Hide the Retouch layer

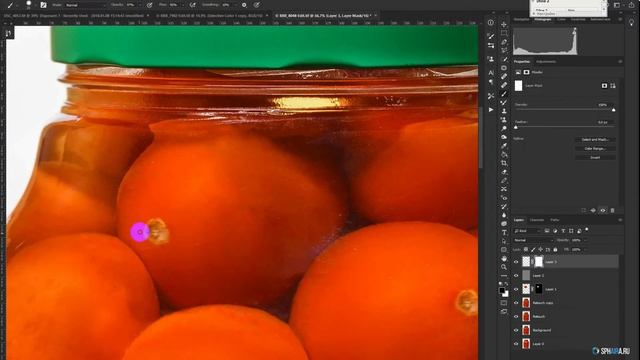coord(516,316)
